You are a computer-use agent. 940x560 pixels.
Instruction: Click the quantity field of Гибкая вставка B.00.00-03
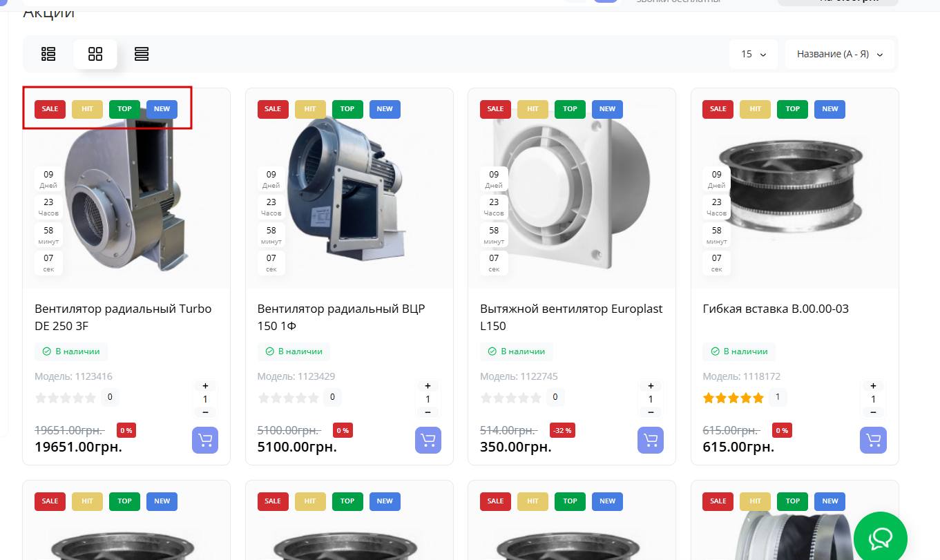(x=873, y=399)
